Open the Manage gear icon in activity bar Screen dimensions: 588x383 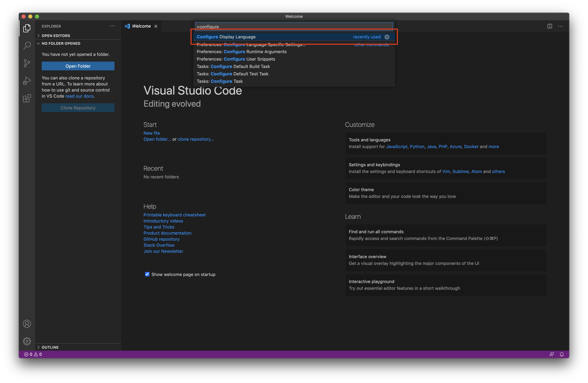click(27, 341)
